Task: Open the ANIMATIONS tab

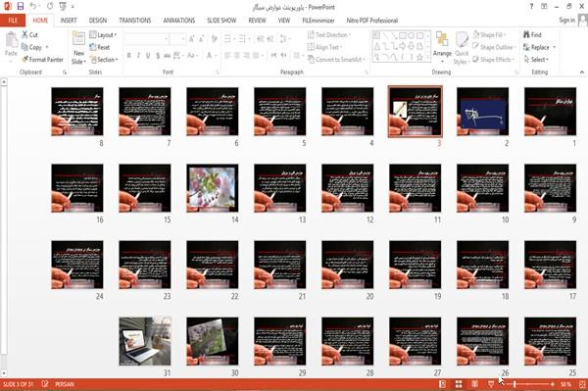Action: point(179,21)
